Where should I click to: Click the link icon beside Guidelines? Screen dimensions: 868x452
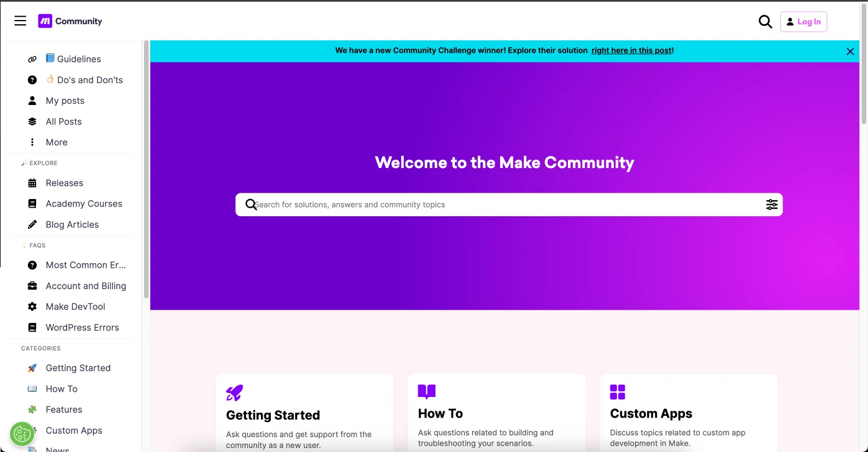click(x=32, y=59)
